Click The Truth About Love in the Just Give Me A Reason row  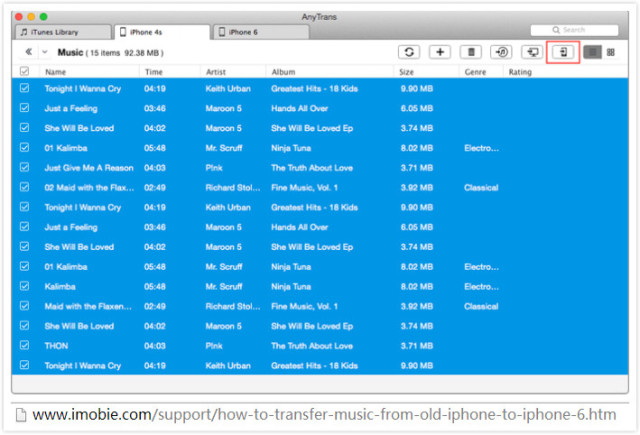coord(312,168)
